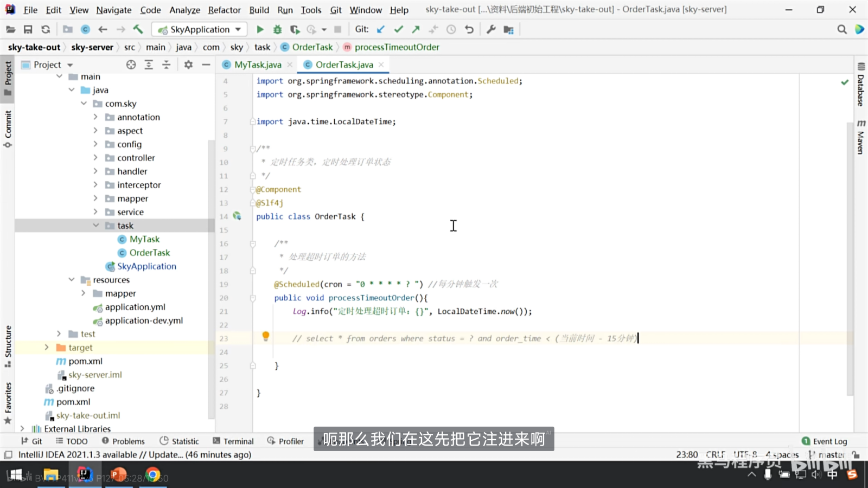Select OrderTask in the project tree
This screenshot has width=868, height=488.
[x=150, y=252]
